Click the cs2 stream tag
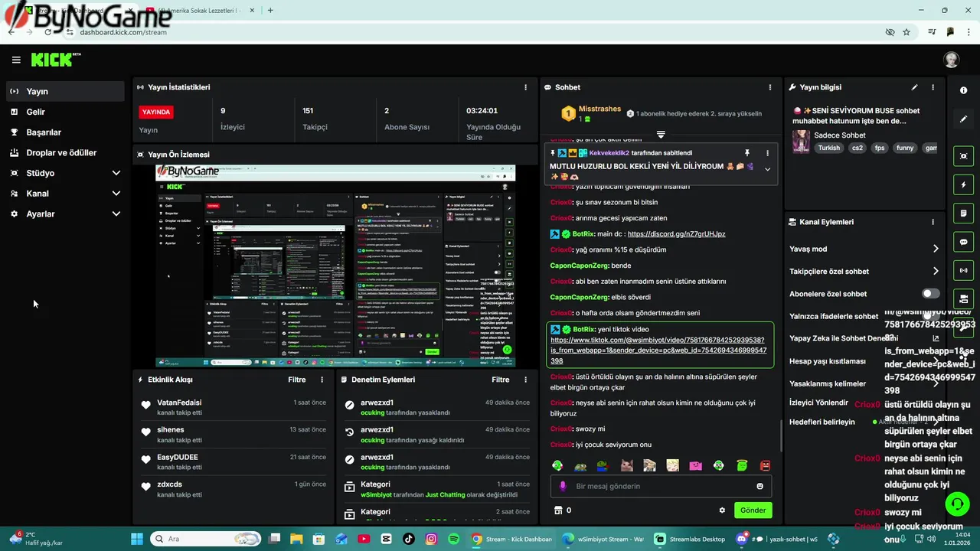 (x=857, y=148)
